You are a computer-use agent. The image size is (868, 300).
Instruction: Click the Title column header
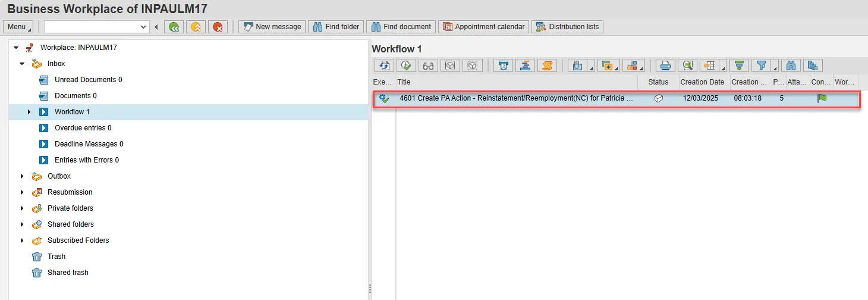(517, 82)
